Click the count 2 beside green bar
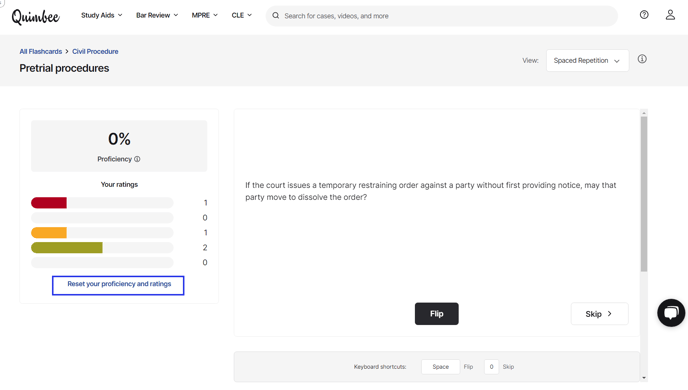This screenshot has width=688, height=390. point(205,248)
